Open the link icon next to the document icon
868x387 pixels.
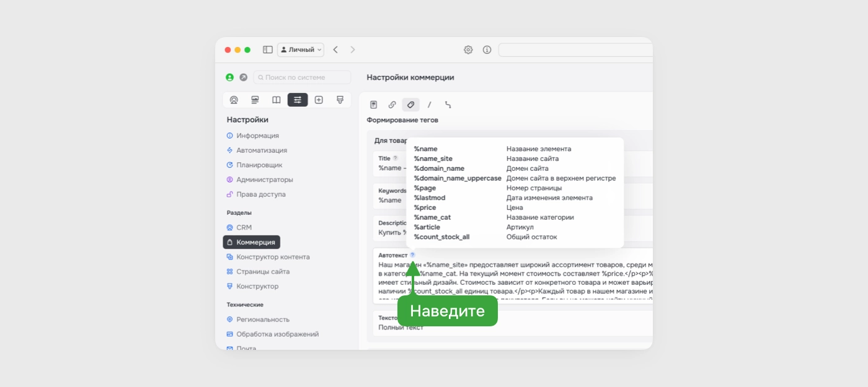[x=392, y=105]
